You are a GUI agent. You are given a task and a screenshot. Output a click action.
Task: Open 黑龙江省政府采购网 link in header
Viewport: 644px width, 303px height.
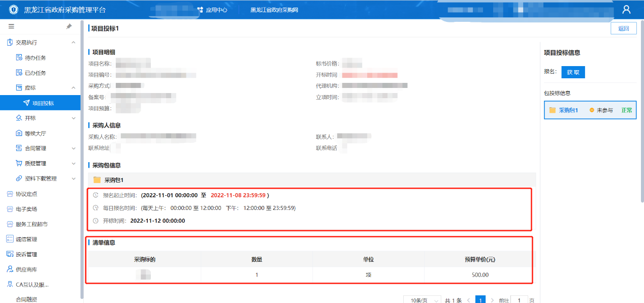[274, 10]
